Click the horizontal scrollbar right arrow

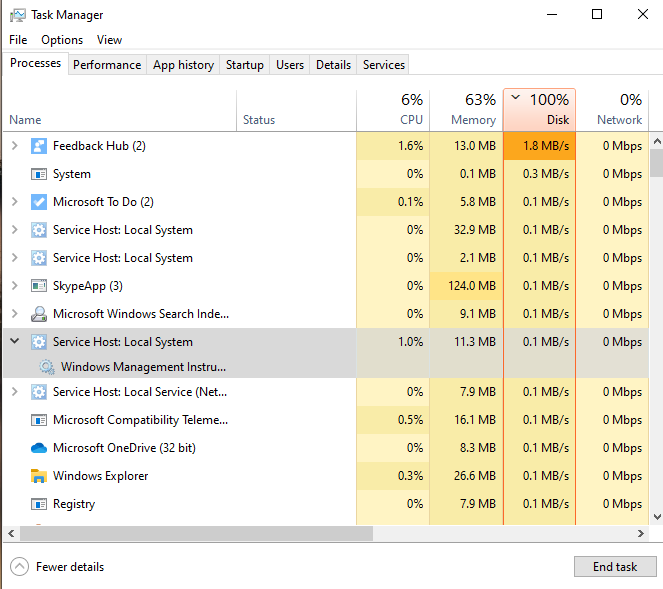pos(641,534)
